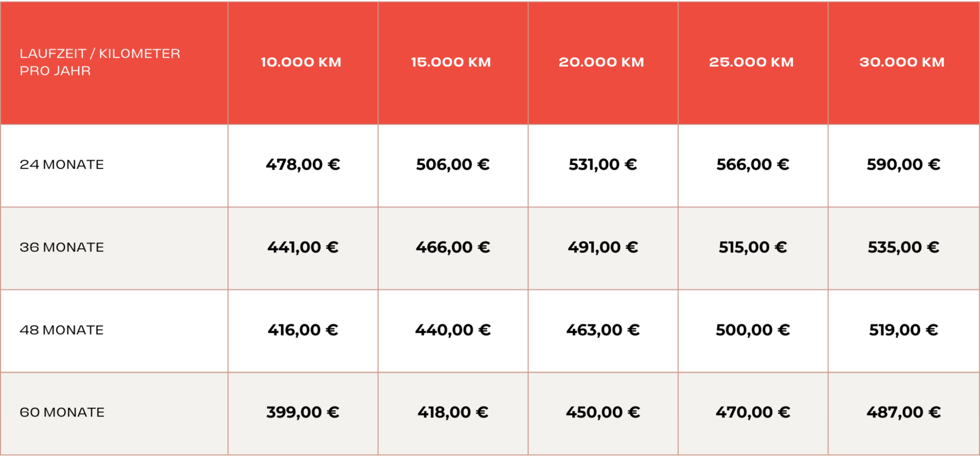
Task: Select the 24 Monate row label
Action: (x=62, y=165)
